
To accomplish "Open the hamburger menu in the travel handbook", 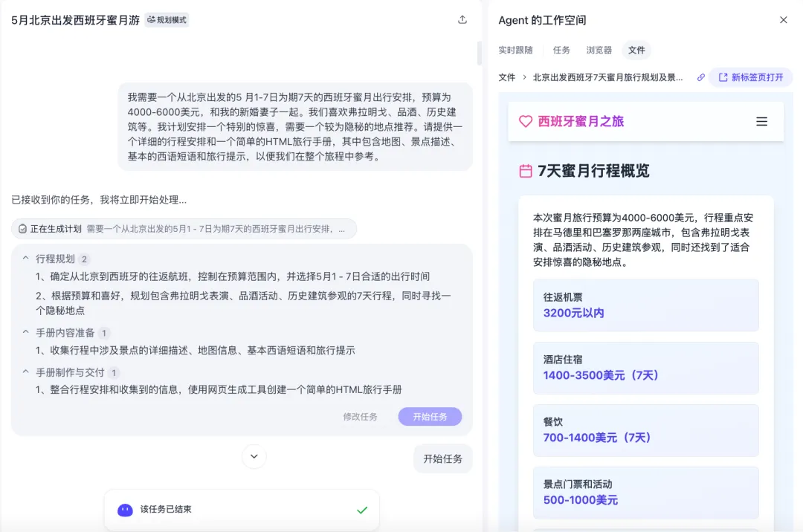I will click(x=761, y=121).
